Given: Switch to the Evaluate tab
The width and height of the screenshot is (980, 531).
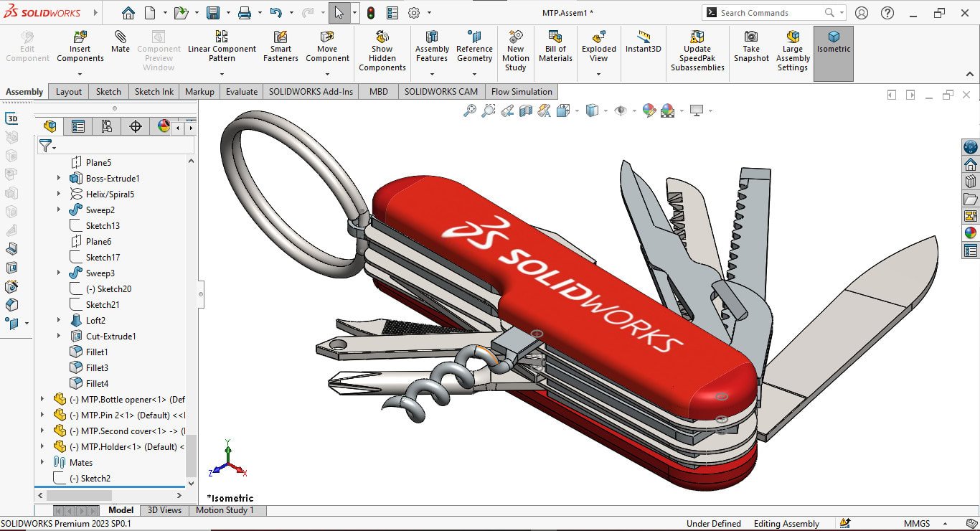Looking at the screenshot, I should pos(242,92).
